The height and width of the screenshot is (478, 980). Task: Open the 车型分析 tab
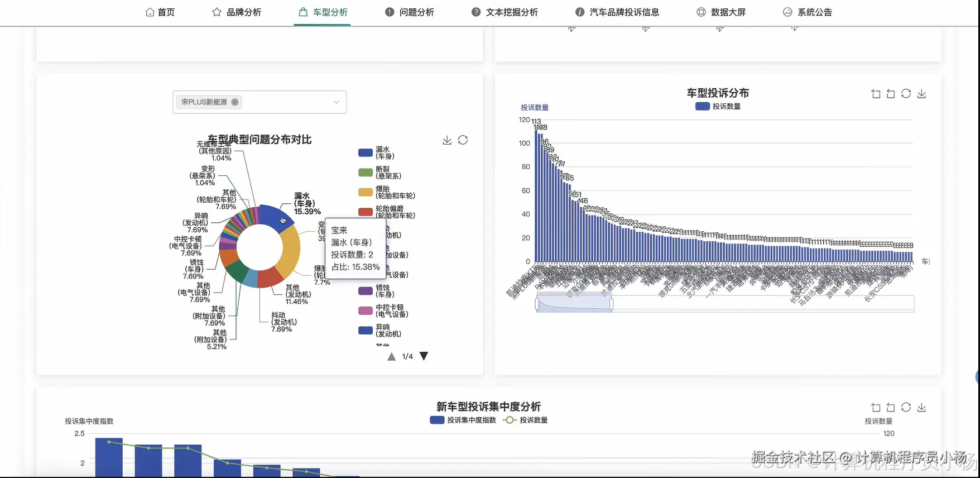[x=323, y=12]
